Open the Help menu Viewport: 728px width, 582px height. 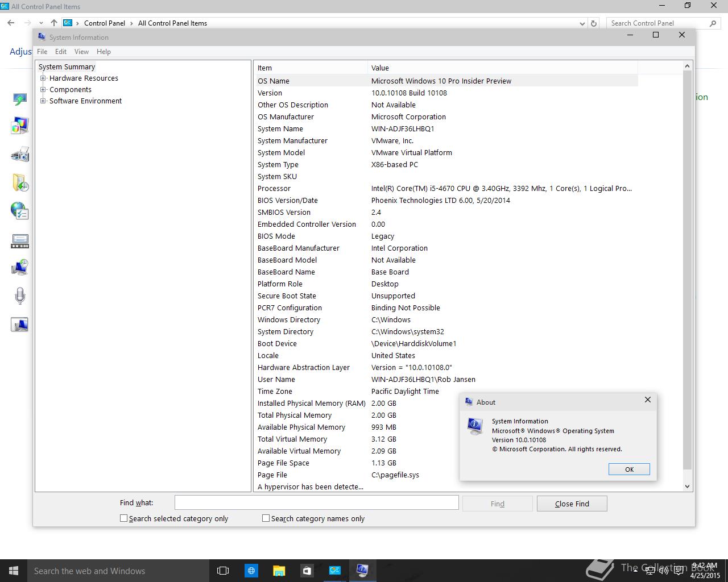(x=104, y=52)
